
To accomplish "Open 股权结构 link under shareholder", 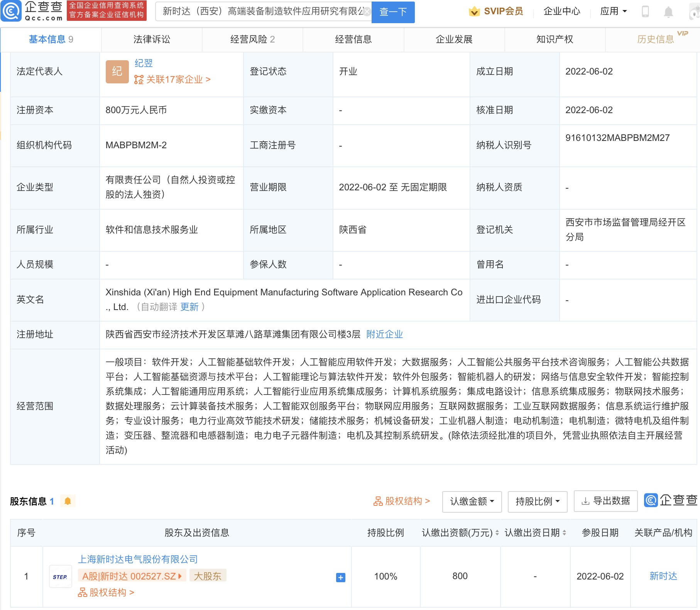I will click(x=106, y=593).
